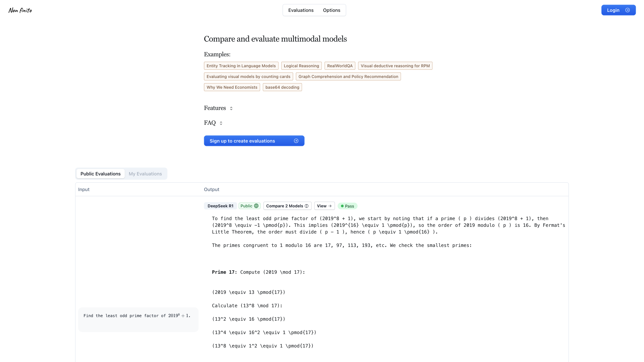The height and width of the screenshot is (362, 644).
Task: Click the info icon beside Compare 2 Models
Action: click(307, 206)
